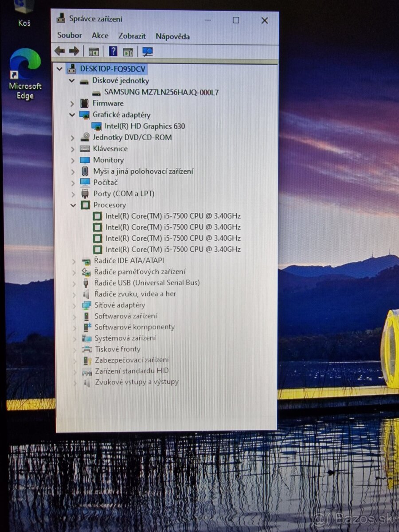Image resolution: width=399 pixels, height=532 pixels.
Task: Expand the Monitory category
Action: pos(72,160)
